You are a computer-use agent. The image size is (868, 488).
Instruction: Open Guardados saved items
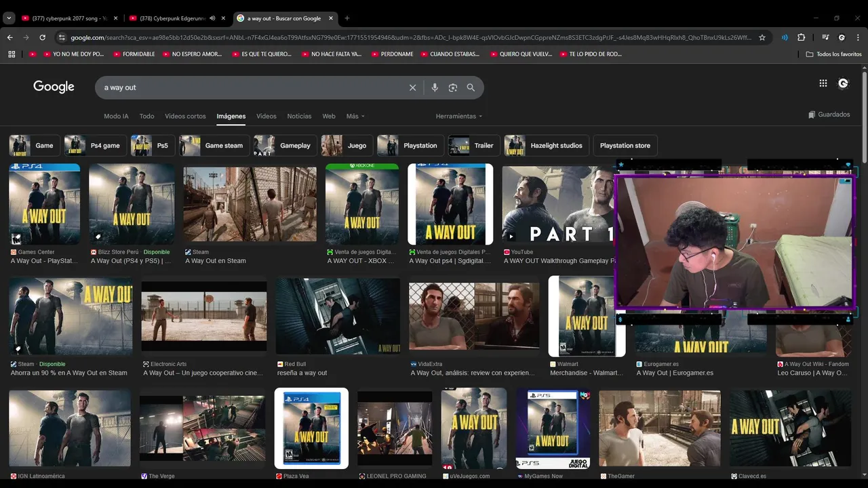pyautogui.click(x=829, y=115)
